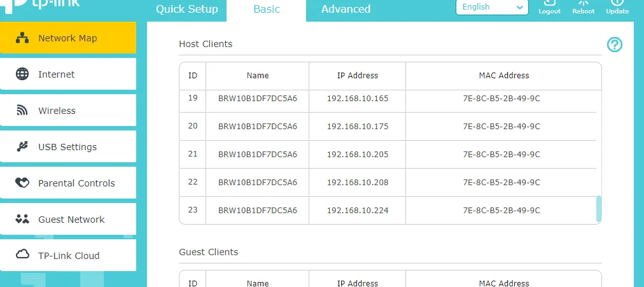Click the Wireless signal icon
Image resolution: width=644 pixels, height=287 pixels.
pyautogui.click(x=22, y=111)
